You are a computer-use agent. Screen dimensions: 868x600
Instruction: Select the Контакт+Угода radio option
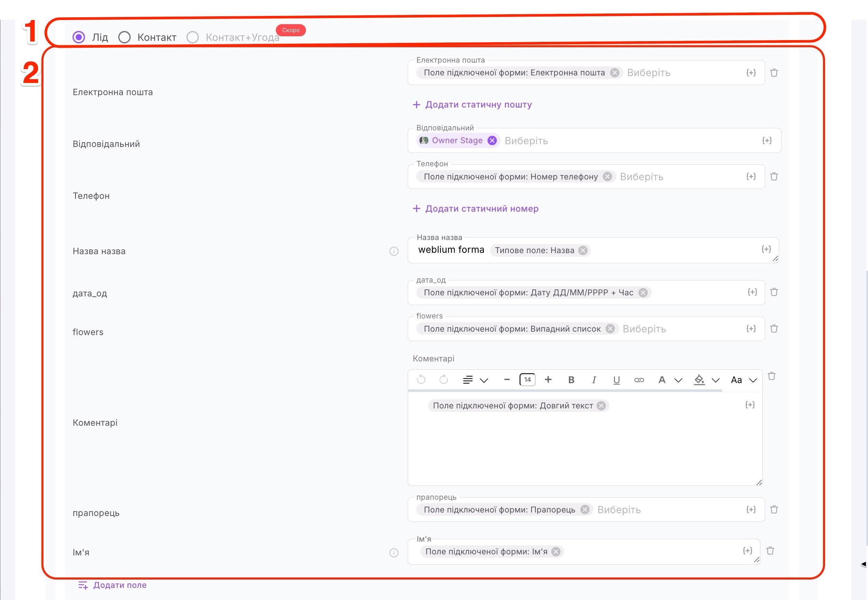[x=193, y=37]
